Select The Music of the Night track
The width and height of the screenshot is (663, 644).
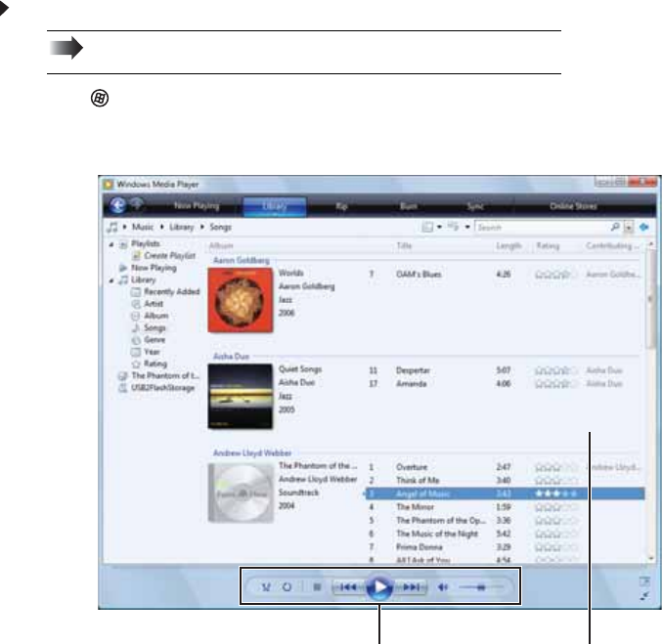[x=437, y=534]
